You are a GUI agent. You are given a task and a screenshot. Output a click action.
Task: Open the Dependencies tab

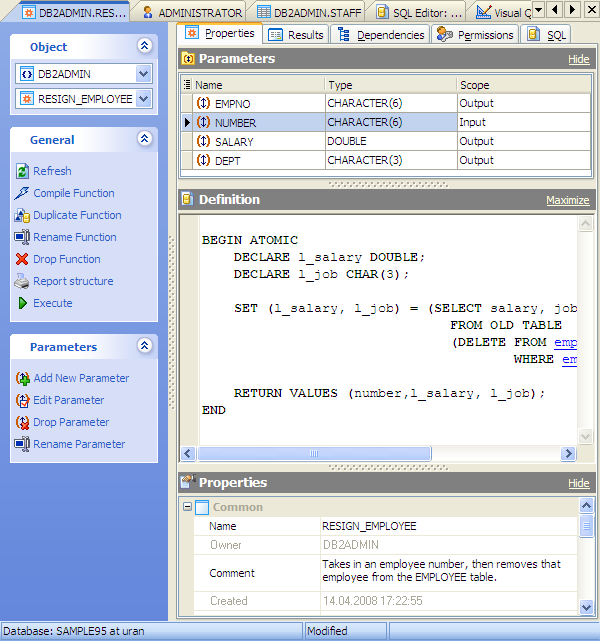tap(381, 35)
